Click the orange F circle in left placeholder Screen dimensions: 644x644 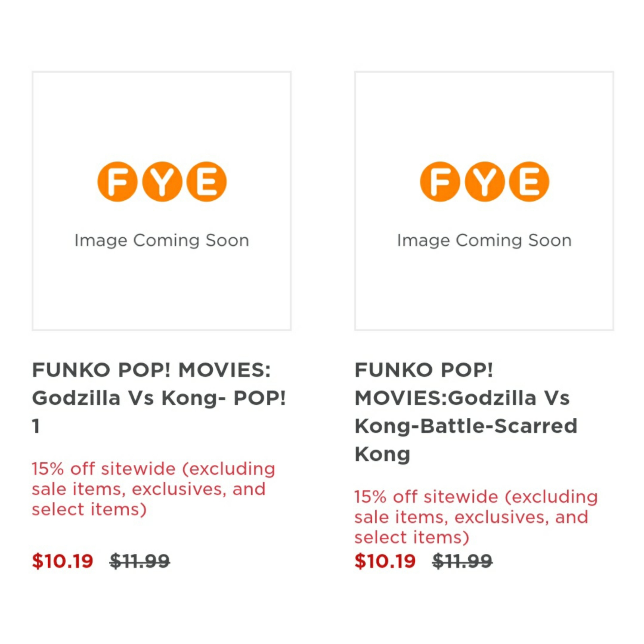(x=117, y=182)
